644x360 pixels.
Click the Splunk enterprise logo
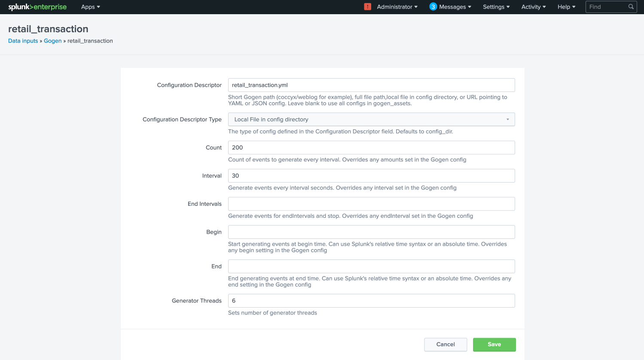(x=37, y=7)
